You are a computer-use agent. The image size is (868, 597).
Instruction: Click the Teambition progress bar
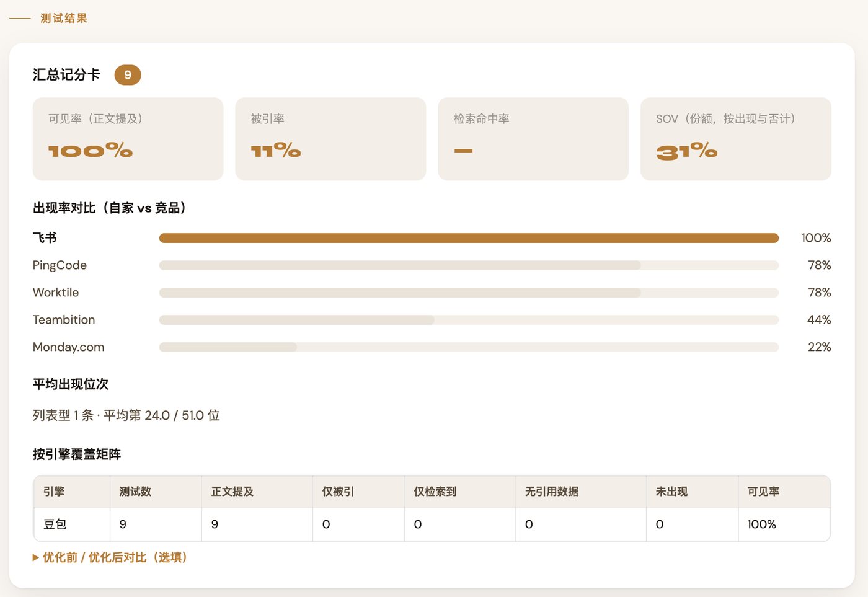[x=469, y=320]
